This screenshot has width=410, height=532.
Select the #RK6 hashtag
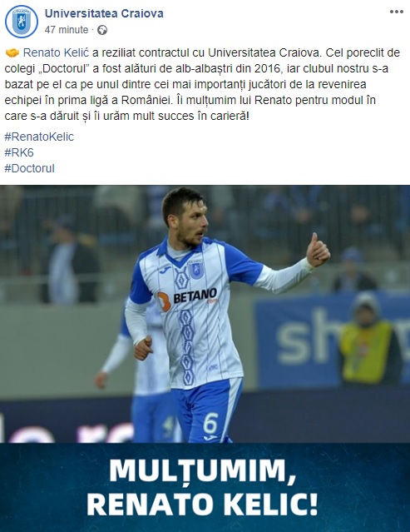click(19, 152)
